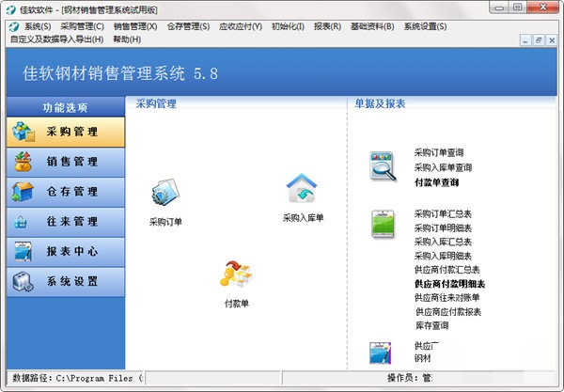Open the 供应商付款汇总表 report
This screenshot has height=392, width=564.
click(x=447, y=270)
